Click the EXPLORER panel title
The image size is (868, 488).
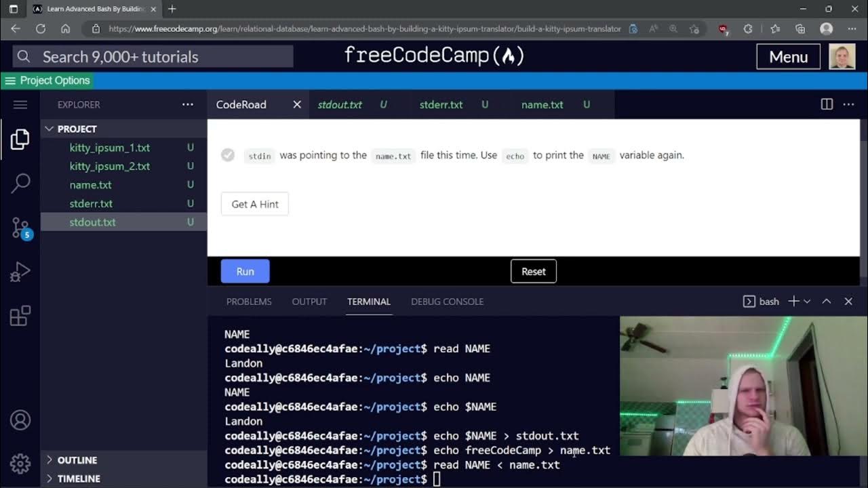[x=79, y=104]
